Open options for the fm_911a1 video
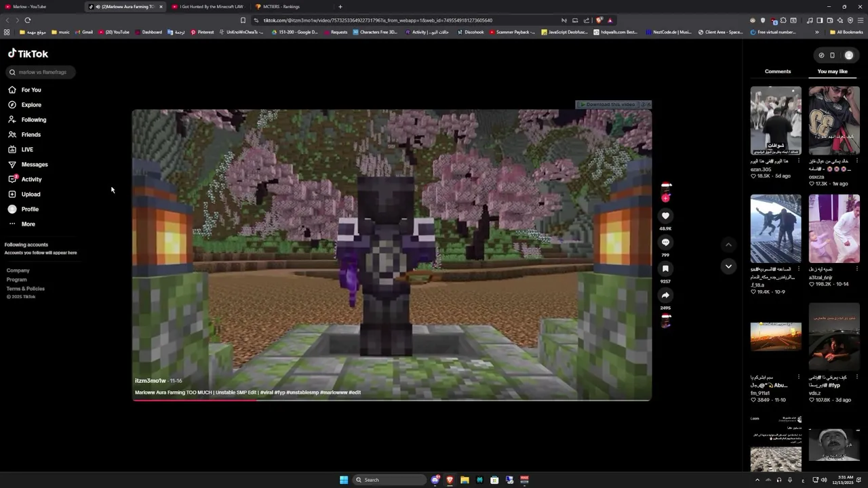Viewport: 868px width, 488px height. click(798, 378)
